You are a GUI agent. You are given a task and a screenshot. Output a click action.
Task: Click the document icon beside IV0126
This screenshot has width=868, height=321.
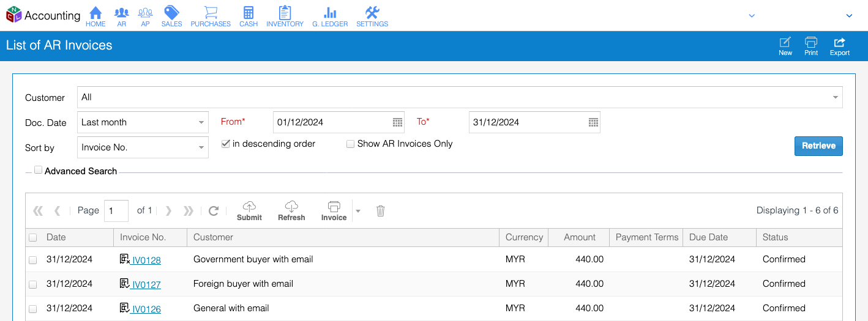point(125,308)
